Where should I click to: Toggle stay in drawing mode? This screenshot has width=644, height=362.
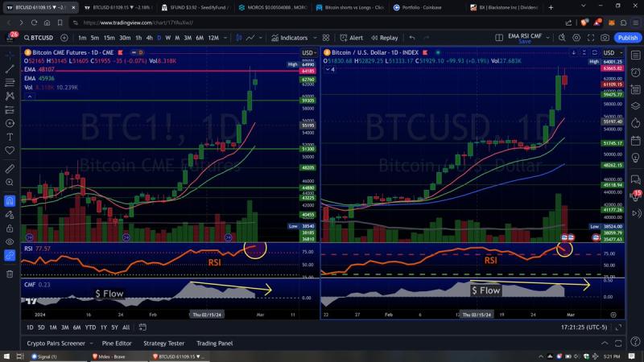[x=10, y=215]
